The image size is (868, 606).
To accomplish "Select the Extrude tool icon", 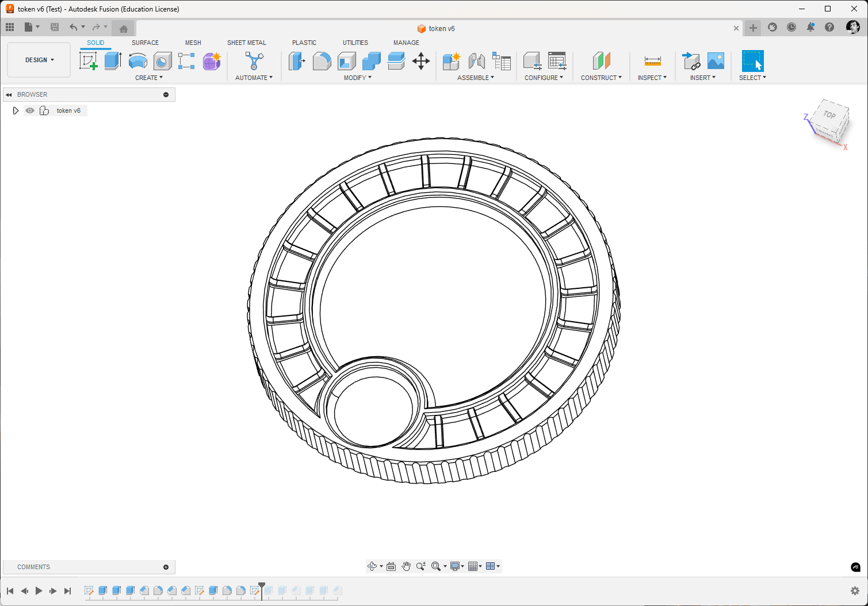I will coord(113,60).
